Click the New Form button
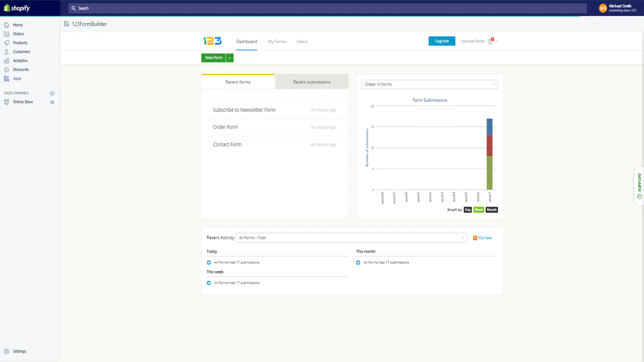The width and height of the screenshot is (644, 362). click(213, 58)
